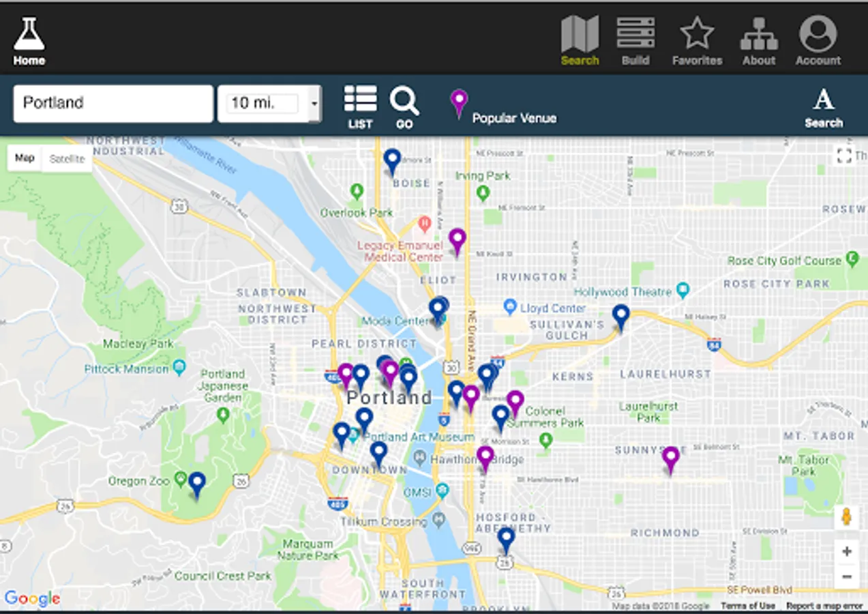Click the Macleay Park label
The image size is (868, 614).
point(139,344)
